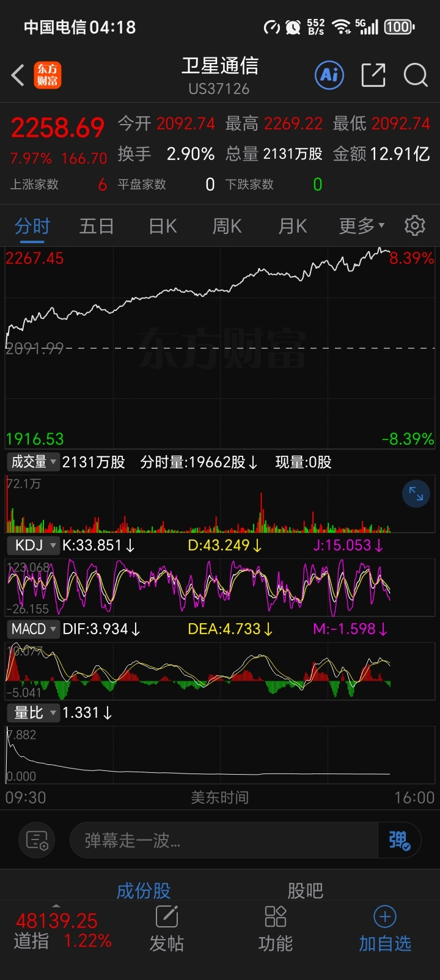Screen dimensions: 440x980
Task: Tap the 平盘家数 count 0
Action: [x=210, y=185]
